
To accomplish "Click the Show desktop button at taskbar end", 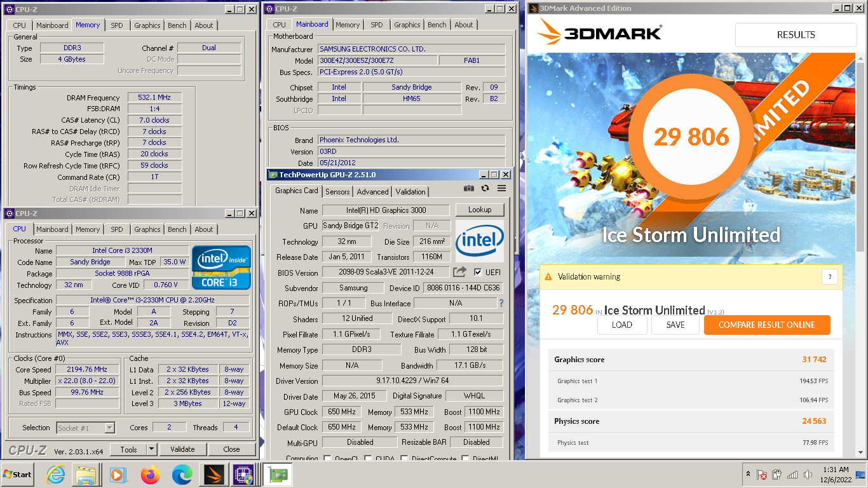I will point(860,474).
